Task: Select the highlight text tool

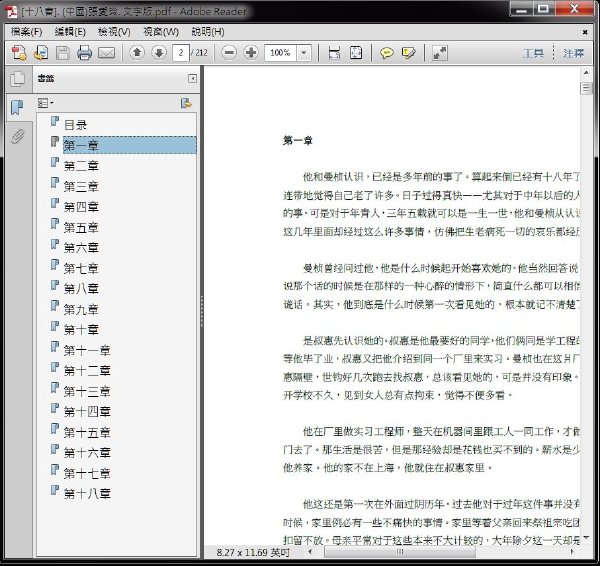Action: point(409,53)
